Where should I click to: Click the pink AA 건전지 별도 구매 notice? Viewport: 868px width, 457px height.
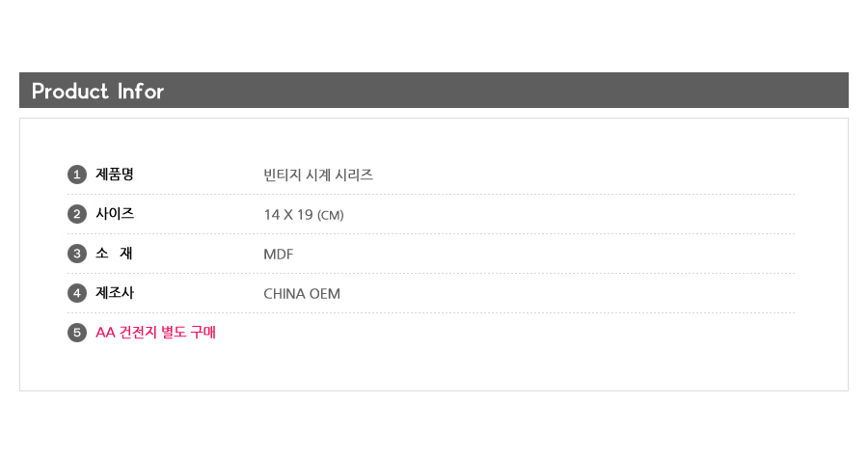click(155, 332)
